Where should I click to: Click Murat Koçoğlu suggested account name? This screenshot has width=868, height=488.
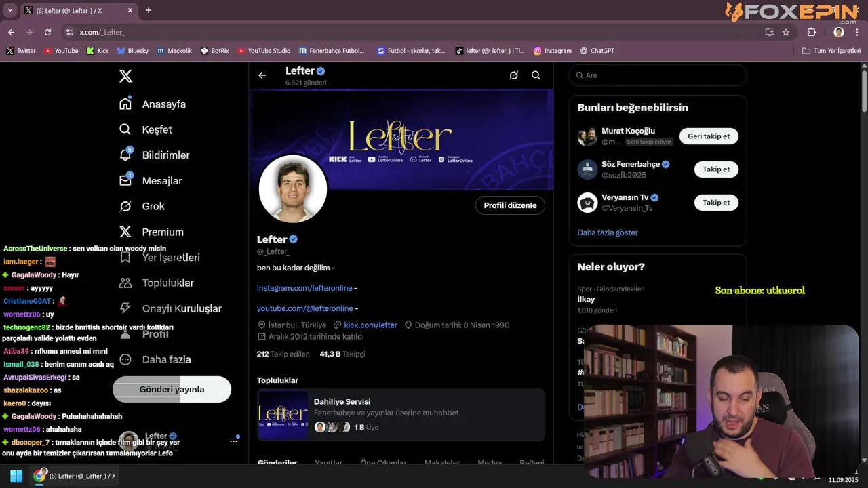click(628, 131)
